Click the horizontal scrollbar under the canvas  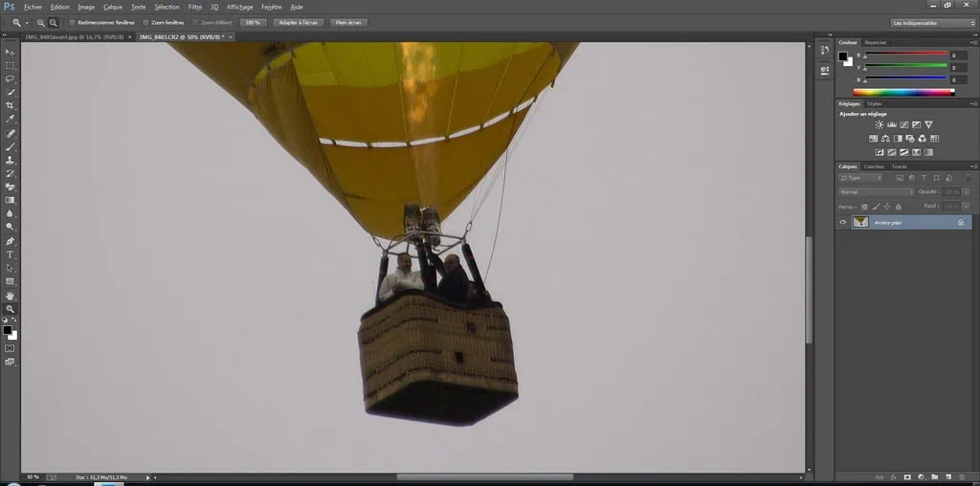point(484,476)
